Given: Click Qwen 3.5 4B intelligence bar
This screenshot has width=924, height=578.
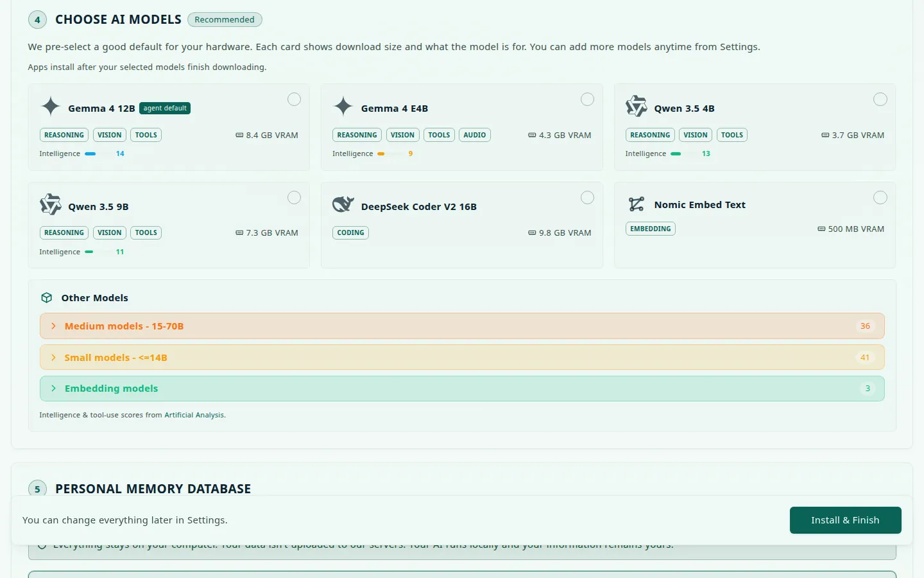Looking at the screenshot, I should tap(683, 154).
